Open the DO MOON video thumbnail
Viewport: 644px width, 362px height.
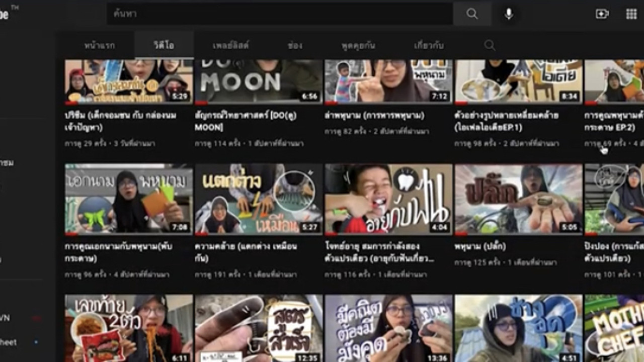[x=259, y=81]
